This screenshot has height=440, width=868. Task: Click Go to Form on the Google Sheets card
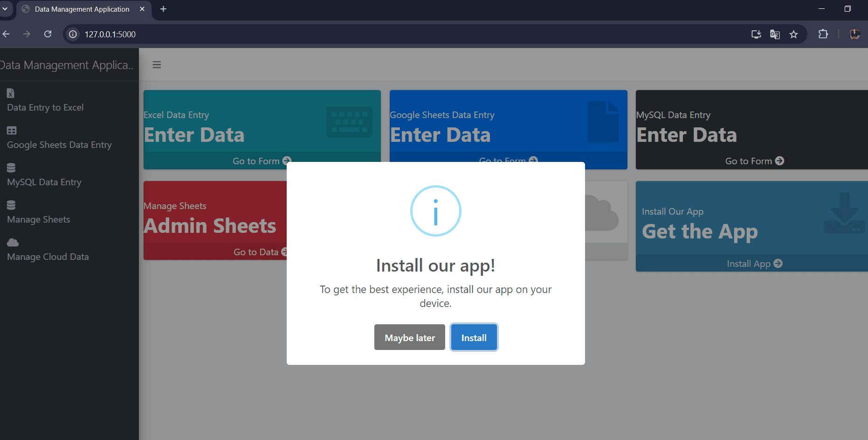coord(508,159)
